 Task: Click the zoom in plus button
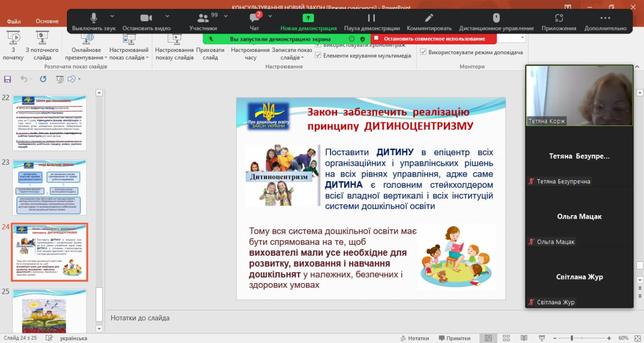(609, 338)
